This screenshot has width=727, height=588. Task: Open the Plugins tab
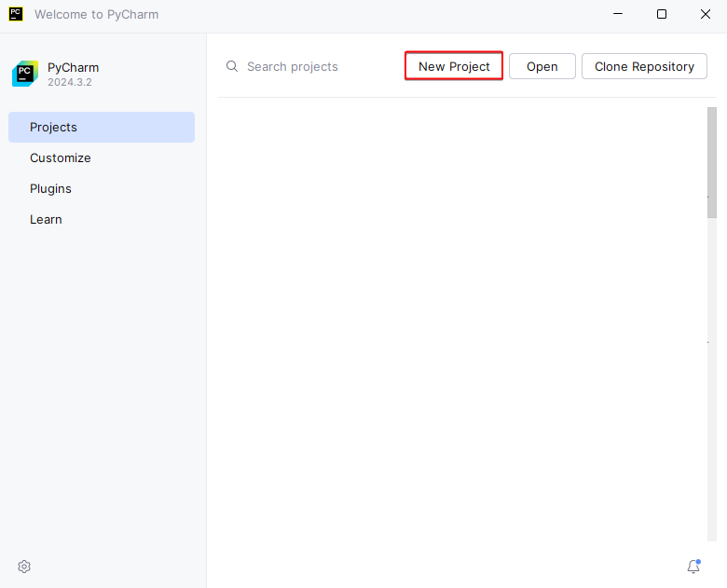[102, 189]
